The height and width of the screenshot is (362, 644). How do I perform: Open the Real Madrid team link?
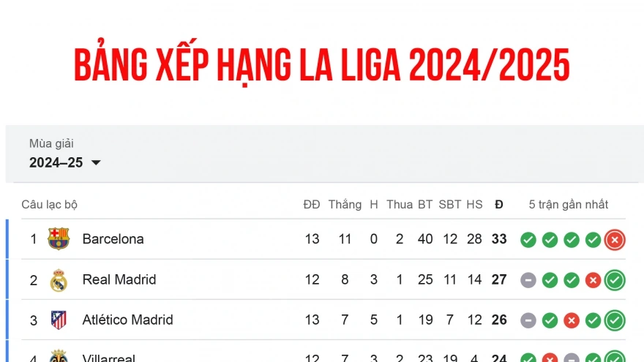tap(119, 279)
